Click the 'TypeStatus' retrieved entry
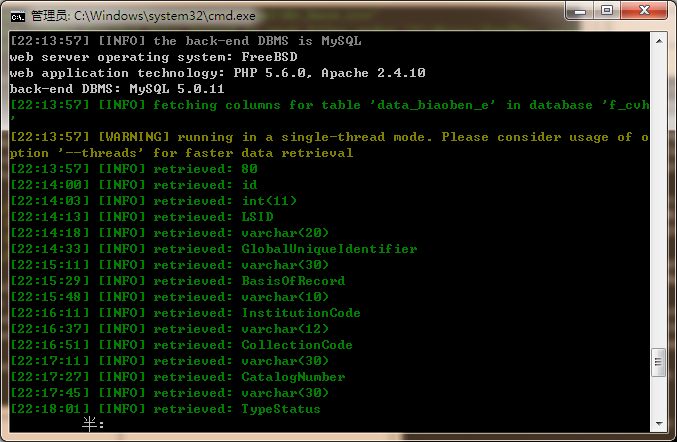The height and width of the screenshot is (442, 677). [x=281, y=409]
